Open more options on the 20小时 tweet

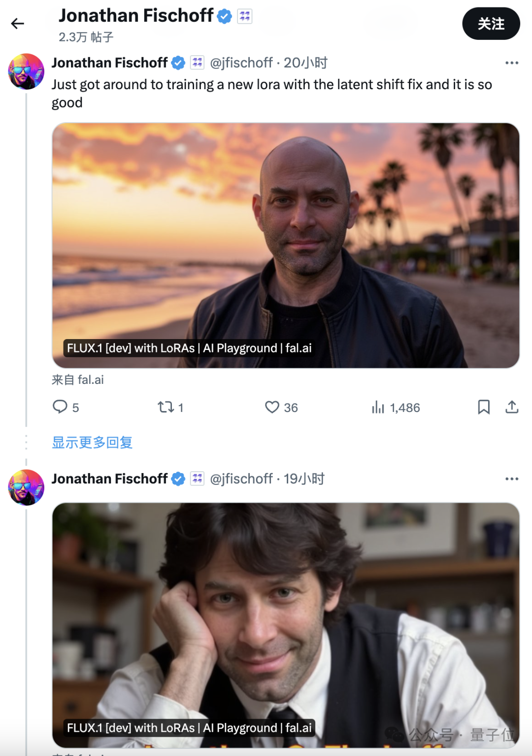tap(512, 63)
